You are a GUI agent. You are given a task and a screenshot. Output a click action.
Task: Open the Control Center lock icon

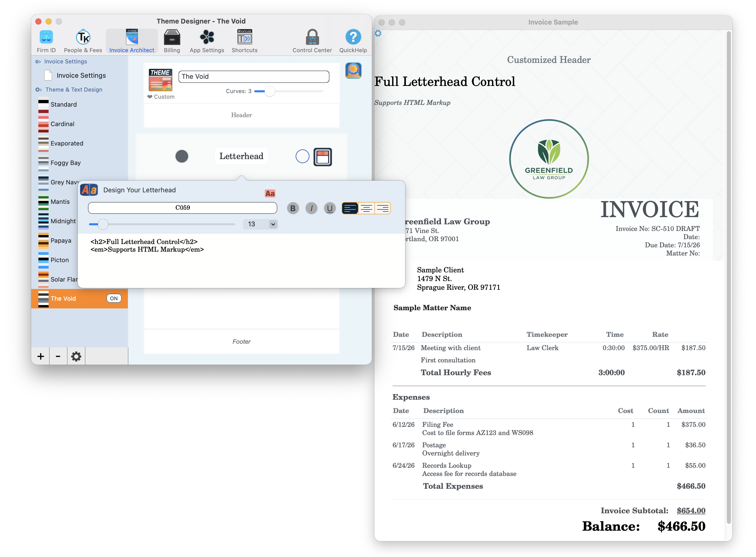(x=312, y=41)
